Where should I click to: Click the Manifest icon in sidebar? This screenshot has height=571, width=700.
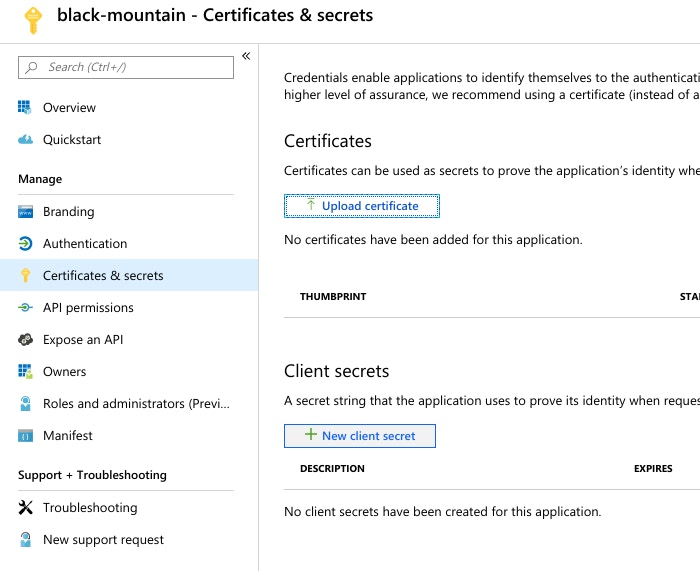[26, 436]
